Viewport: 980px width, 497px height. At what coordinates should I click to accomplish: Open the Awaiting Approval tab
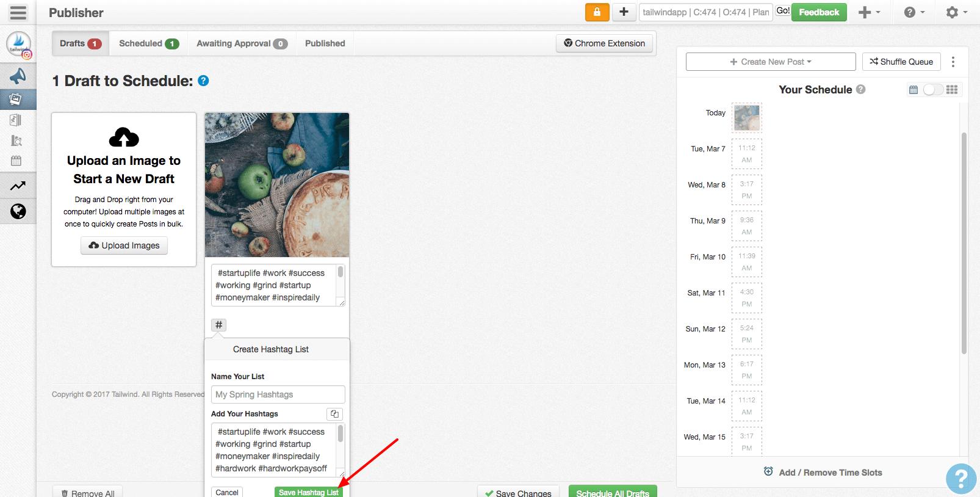click(242, 43)
